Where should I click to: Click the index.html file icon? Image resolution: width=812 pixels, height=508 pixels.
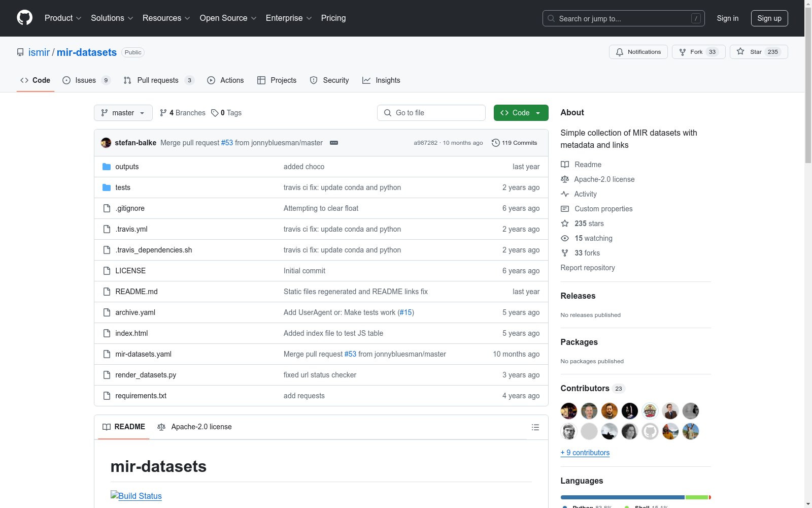[107, 333]
